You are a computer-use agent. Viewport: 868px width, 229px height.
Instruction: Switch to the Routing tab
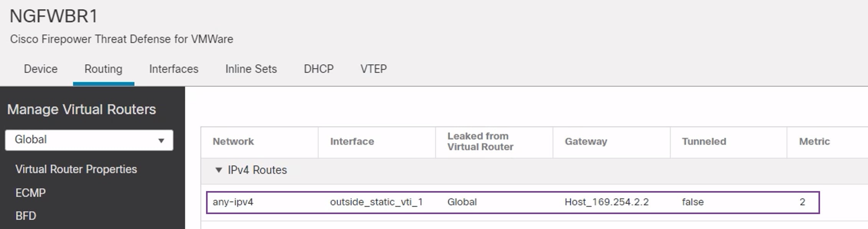[103, 69]
